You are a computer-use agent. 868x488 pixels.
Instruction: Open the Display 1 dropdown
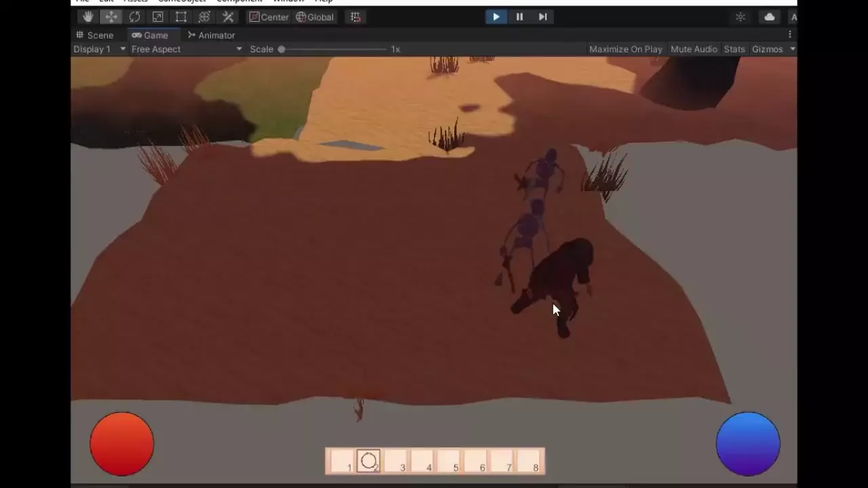point(100,49)
